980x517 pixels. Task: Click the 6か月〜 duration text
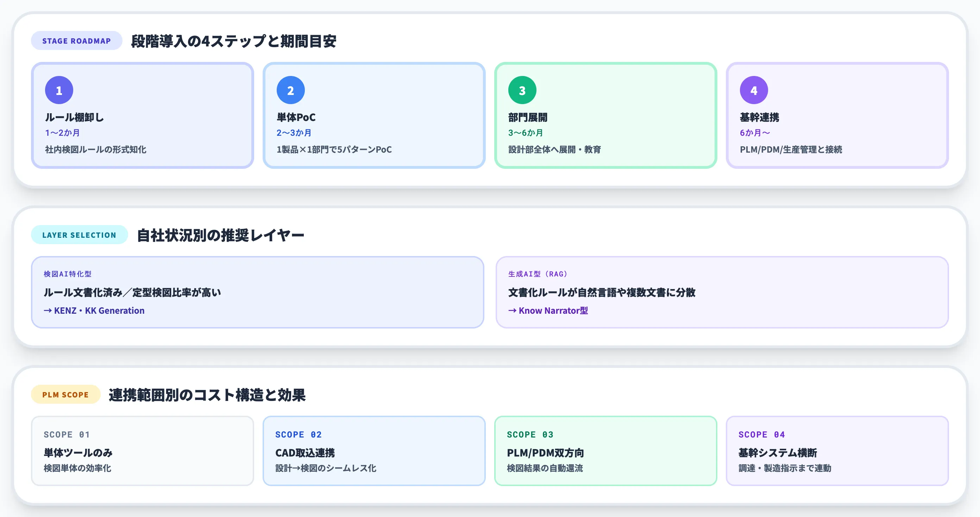point(755,133)
